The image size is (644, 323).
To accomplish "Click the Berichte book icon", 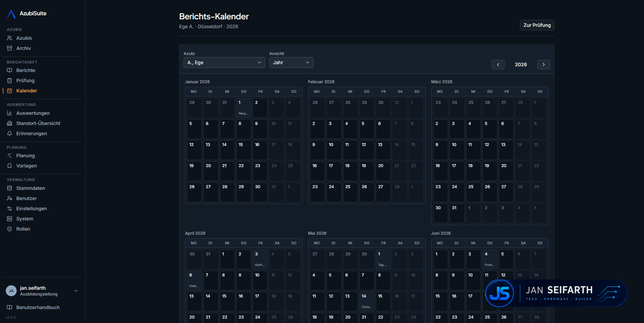I will pyautogui.click(x=10, y=70).
